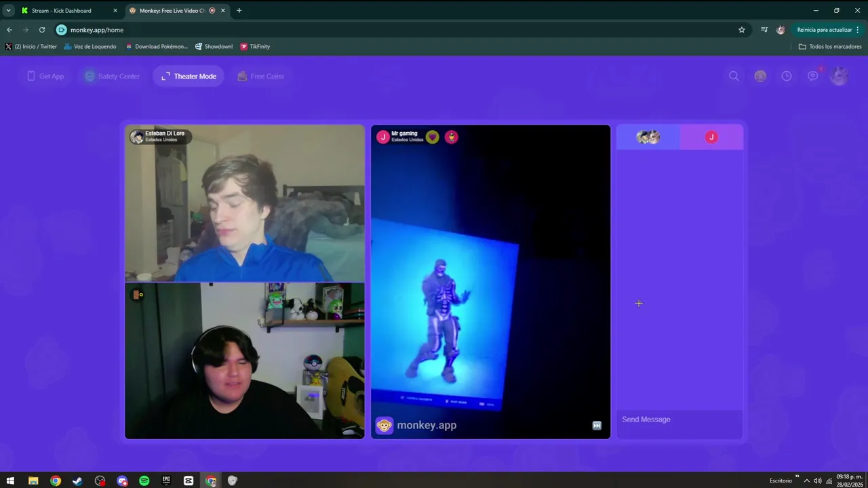The width and height of the screenshot is (868, 488).
Task: Bookmark this page with star icon
Action: coord(742,30)
